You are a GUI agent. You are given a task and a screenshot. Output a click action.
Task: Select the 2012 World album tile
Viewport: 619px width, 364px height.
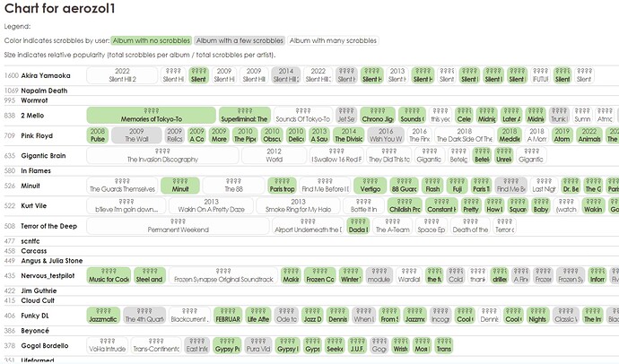pos(274,155)
